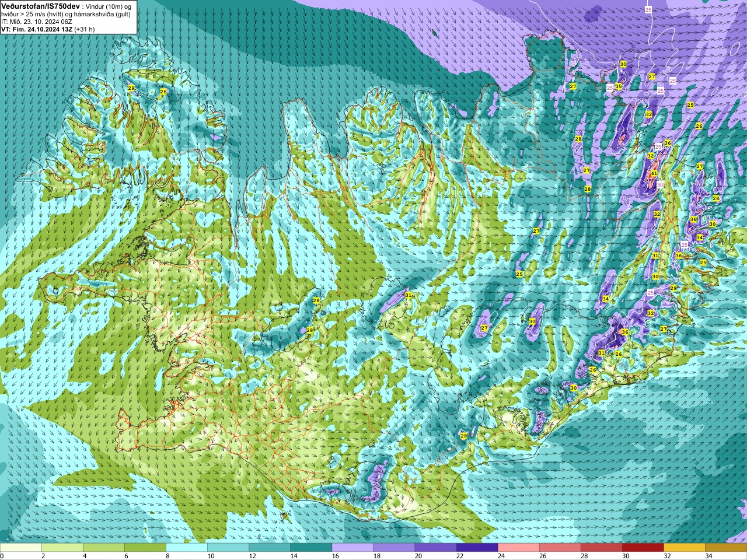Click the legend tick label '10'
747x560 pixels.
click(211, 556)
